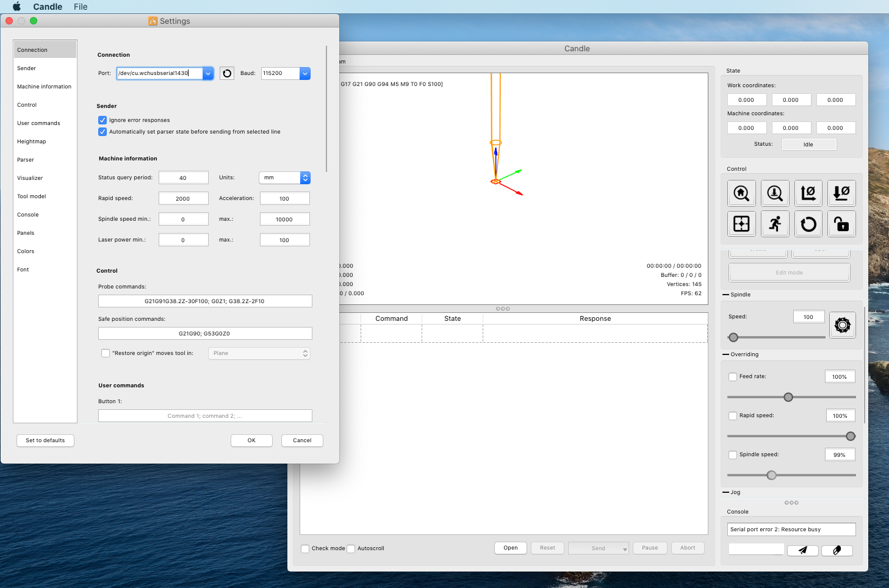The height and width of the screenshot is (588, 889).
Task: Enable Feed rate override checkbox
Action: click(x=733, y=377)
